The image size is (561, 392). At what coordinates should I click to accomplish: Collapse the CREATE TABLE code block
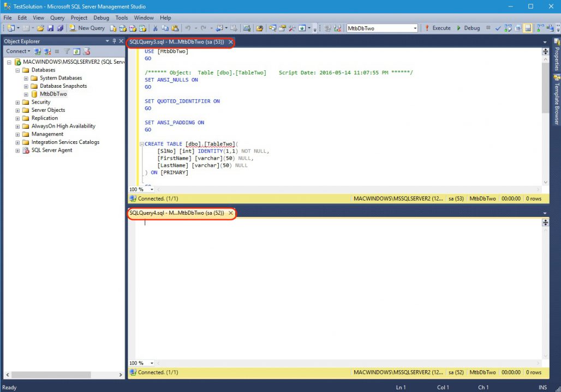click(142, 144)
